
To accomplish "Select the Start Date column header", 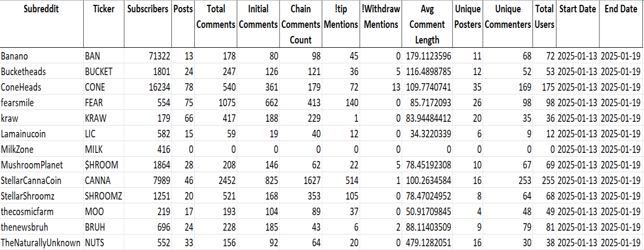I will tap(577, 24).
